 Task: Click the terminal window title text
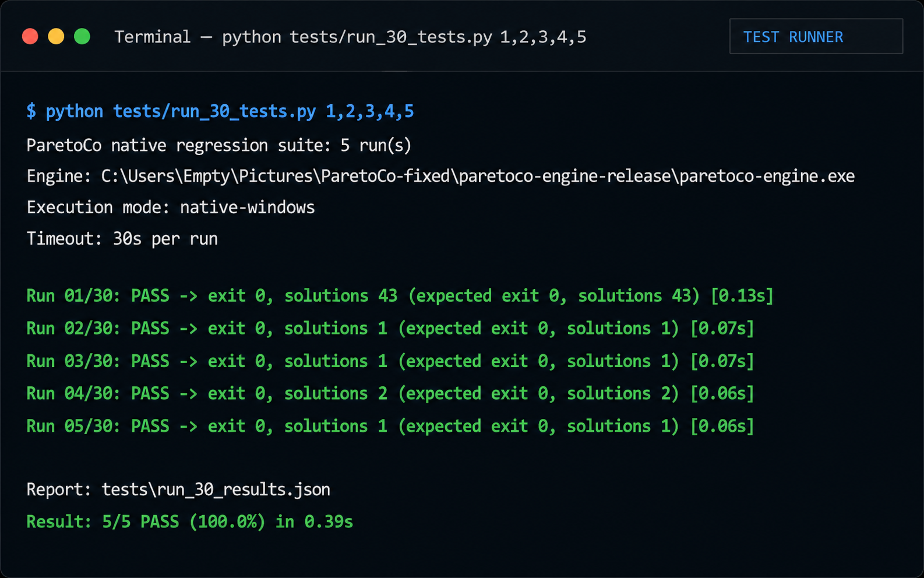click(350, 37)
